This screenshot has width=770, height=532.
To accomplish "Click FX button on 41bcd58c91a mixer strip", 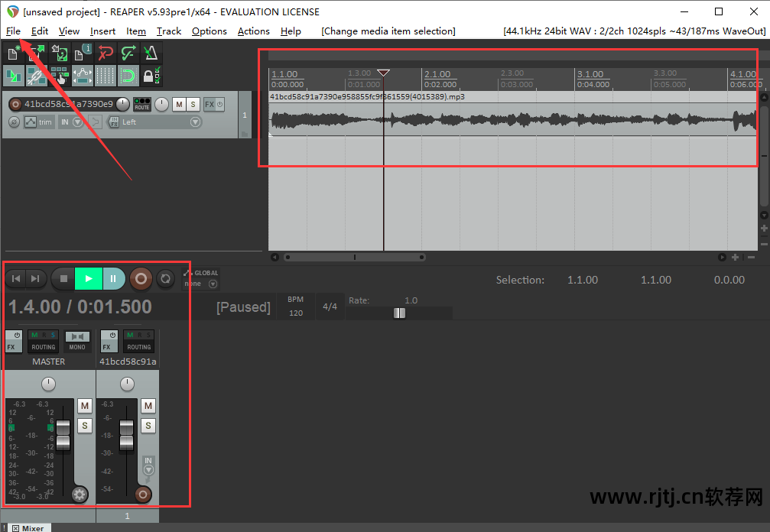I will 109,341.
